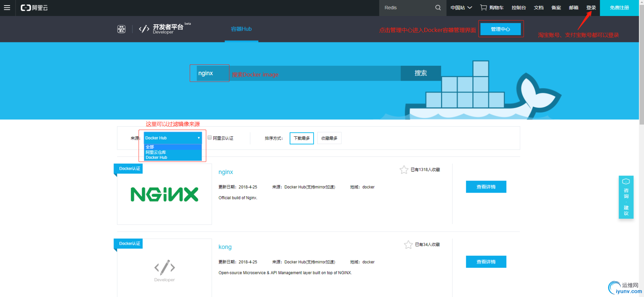Image resolution: width=644 pixels, height=297 pixels.
Task: Star the nginx image favorite icon
Action: (x=404, y=170)
